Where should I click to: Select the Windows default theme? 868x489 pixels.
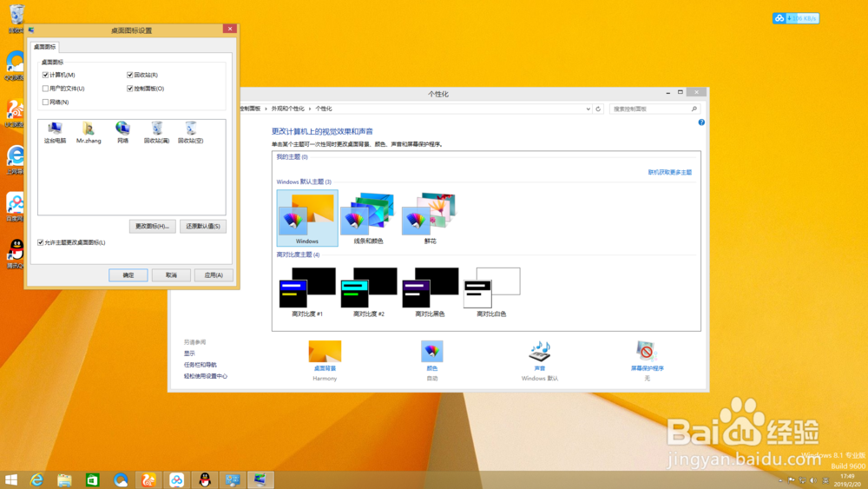tap(307, 218)
